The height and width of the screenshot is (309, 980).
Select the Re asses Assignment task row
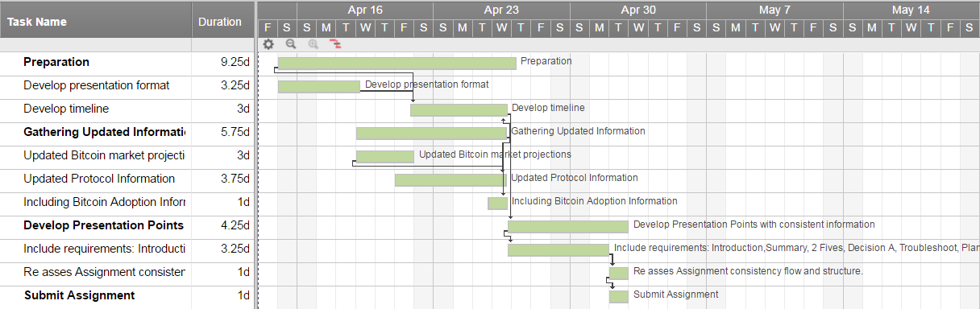(x=125, y=272)
